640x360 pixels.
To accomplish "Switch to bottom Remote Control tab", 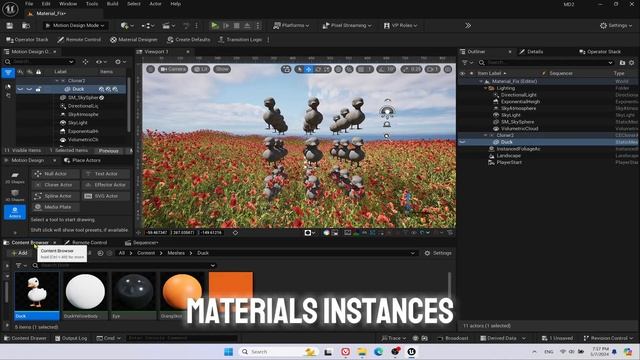I will click(x=85, y=242).
